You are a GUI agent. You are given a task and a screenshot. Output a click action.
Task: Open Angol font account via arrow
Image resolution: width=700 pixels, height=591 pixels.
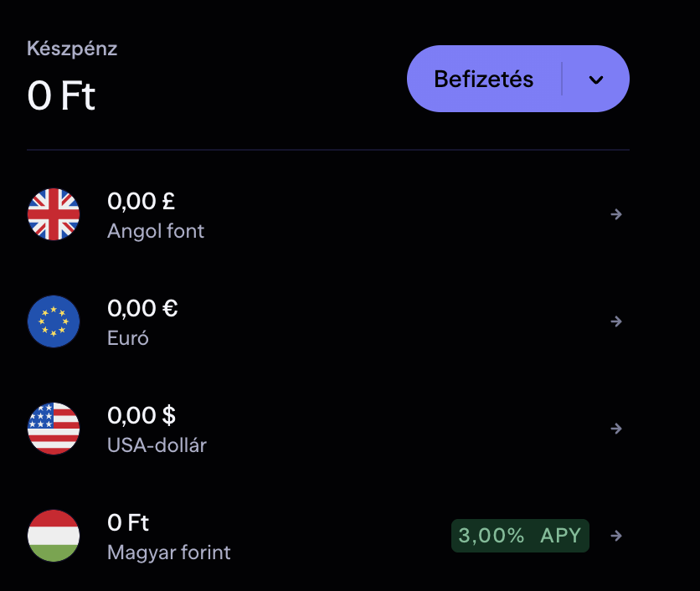pos(616,214)
